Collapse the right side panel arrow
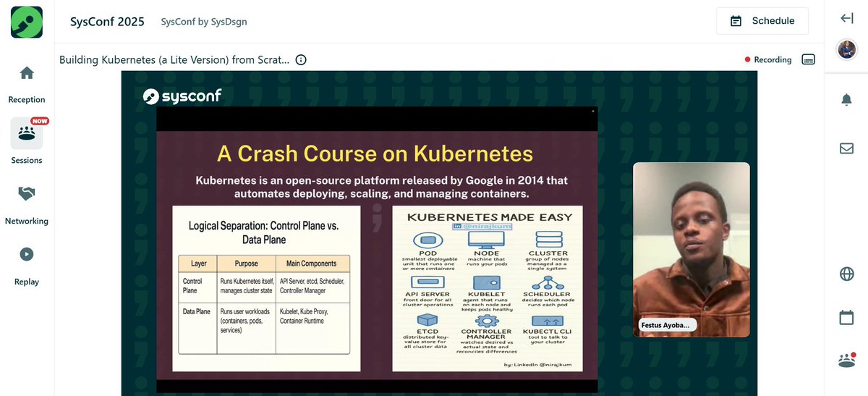 pyautogui.click(x=847, y=19)
